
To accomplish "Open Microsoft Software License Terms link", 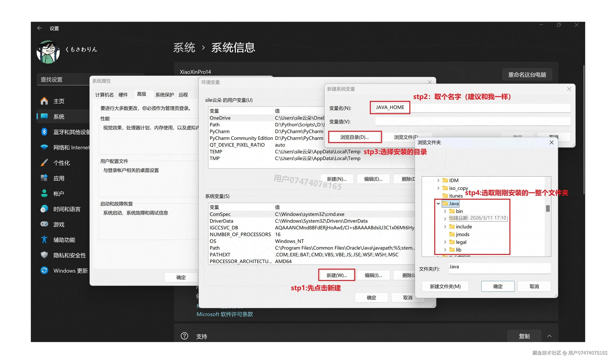I will point(225,314).
